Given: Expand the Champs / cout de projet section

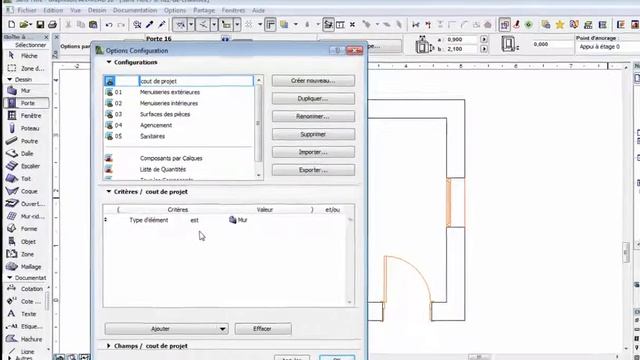Looking at the screenshot, I should pyautogui.click(x=109, y=346).
